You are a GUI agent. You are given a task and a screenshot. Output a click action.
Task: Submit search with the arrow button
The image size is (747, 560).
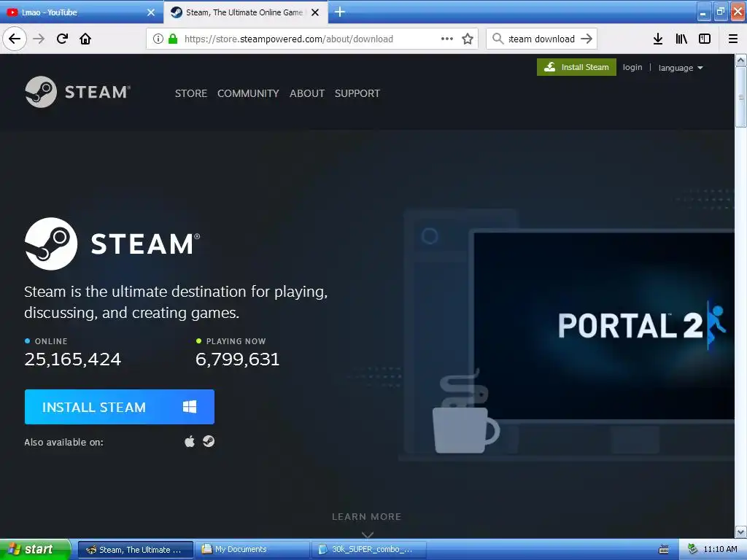pos(587,39)
